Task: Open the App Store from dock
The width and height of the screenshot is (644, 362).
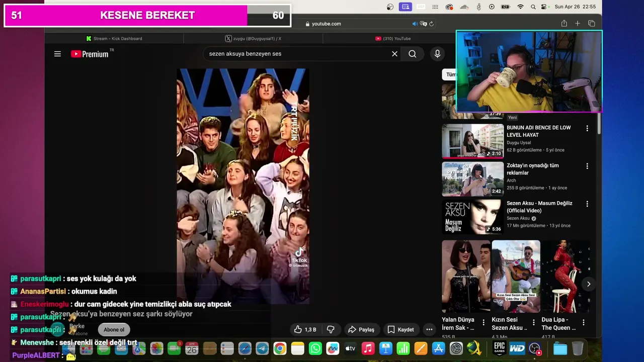Action: 438,348
